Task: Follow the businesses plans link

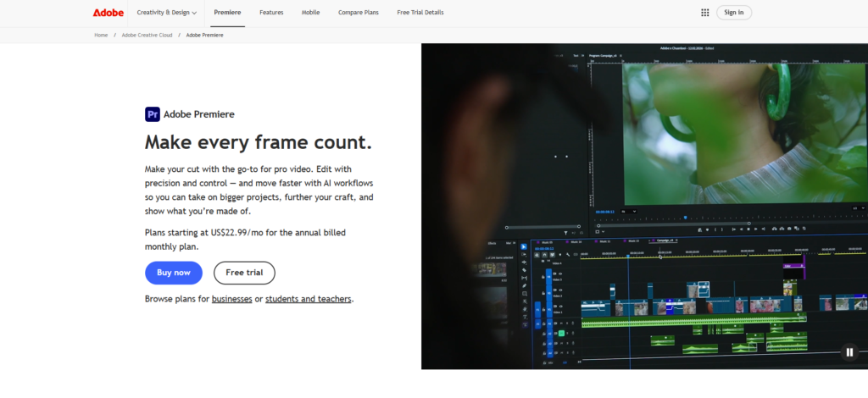Action: click(x=232, y=299)
